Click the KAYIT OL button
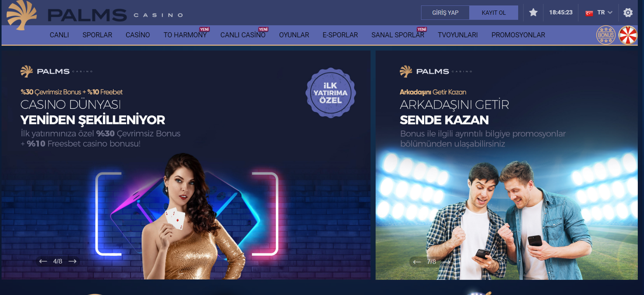The image size is (644, 295). click(494, 12)
